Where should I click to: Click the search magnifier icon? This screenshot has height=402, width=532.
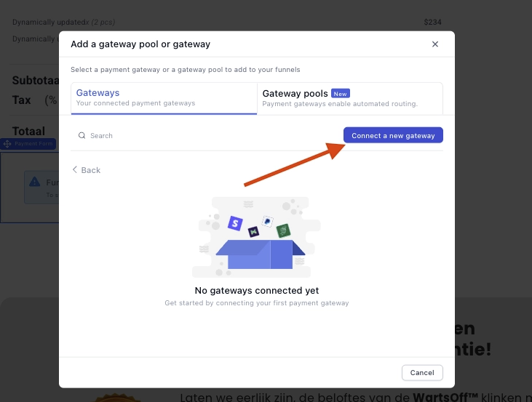(82, 136)
